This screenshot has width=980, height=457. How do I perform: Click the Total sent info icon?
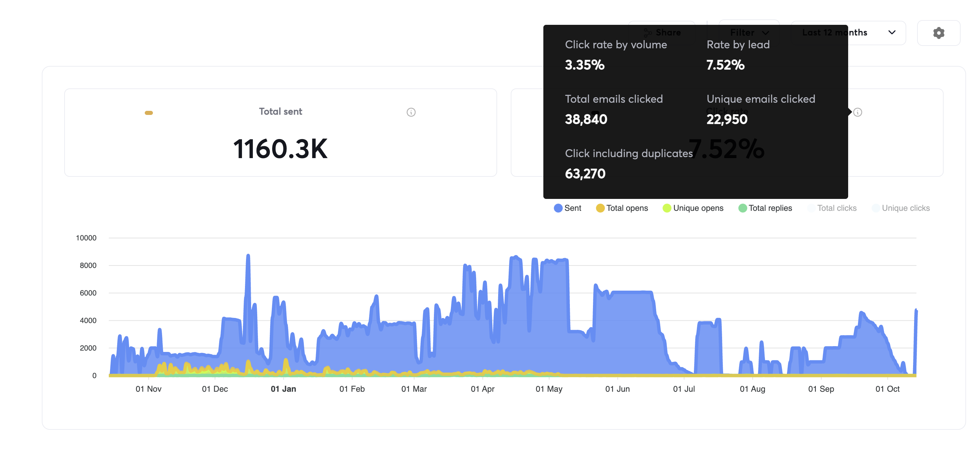point(411,112)
